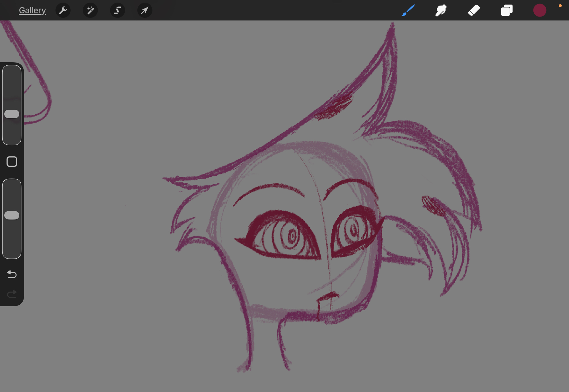The width and height of the screenshot is (569, 392).
Task: Tap the orange recording indicator dot
Action: pyautogui.click(x=560, y=6)
